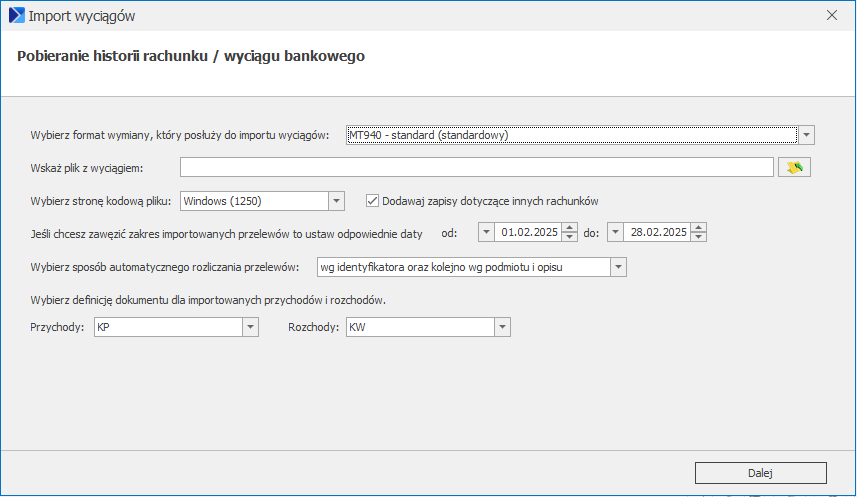Decrease the 'do' date with down arrow
This screenshot has height=497, width=857.
pos(698,238)
